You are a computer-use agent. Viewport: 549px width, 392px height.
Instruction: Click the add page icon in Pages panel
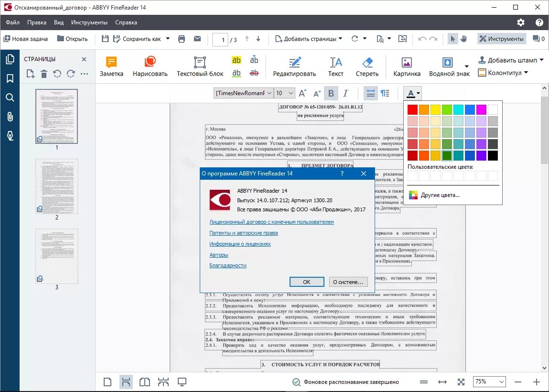[31, 74]
